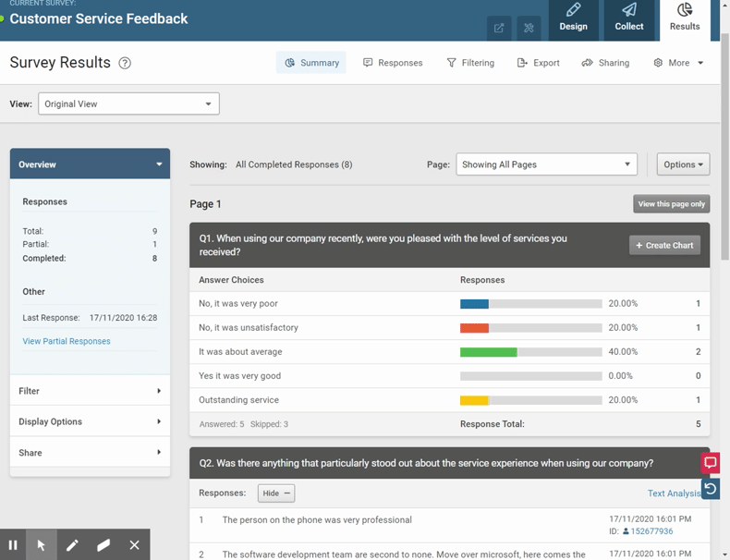730x560 pixels.
Task: Click the red bar for 'unsatisfactory'
Action: [474, 328]
